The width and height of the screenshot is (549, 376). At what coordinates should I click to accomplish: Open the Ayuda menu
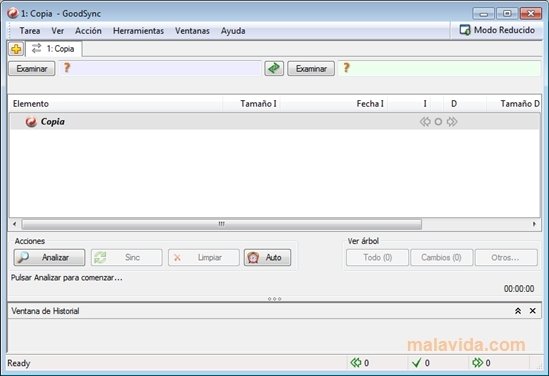[x=233, y=31]
